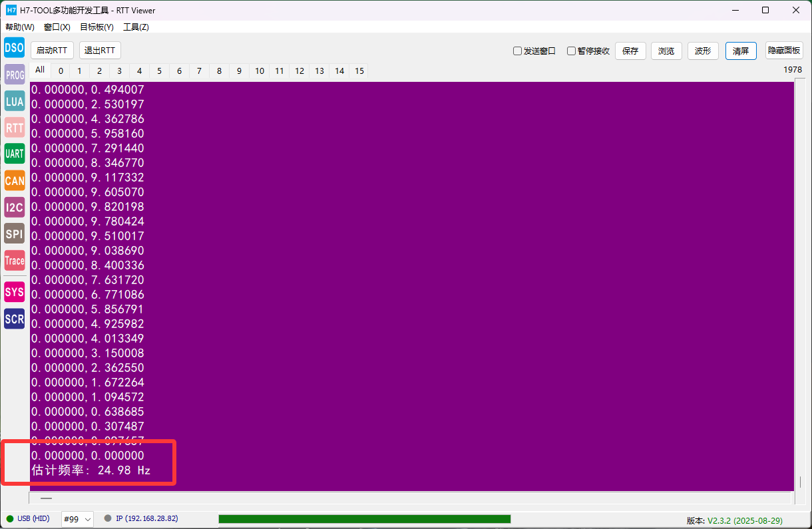Click the green progress bar
The width and height of the screenshot is (812, 529).
[364, 519]
